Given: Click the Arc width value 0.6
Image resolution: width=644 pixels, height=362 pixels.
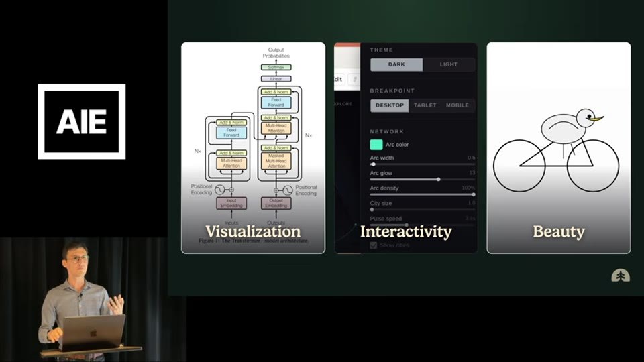Looking at the screenshot, I should point(471,158).
